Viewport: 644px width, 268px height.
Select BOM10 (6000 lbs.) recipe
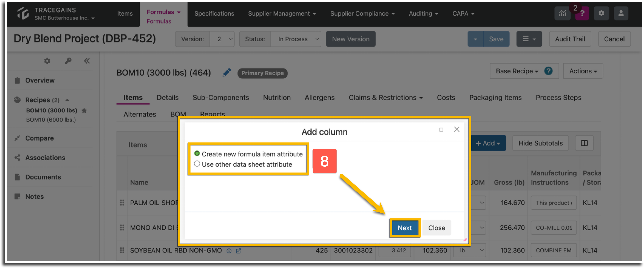point(51,120)
